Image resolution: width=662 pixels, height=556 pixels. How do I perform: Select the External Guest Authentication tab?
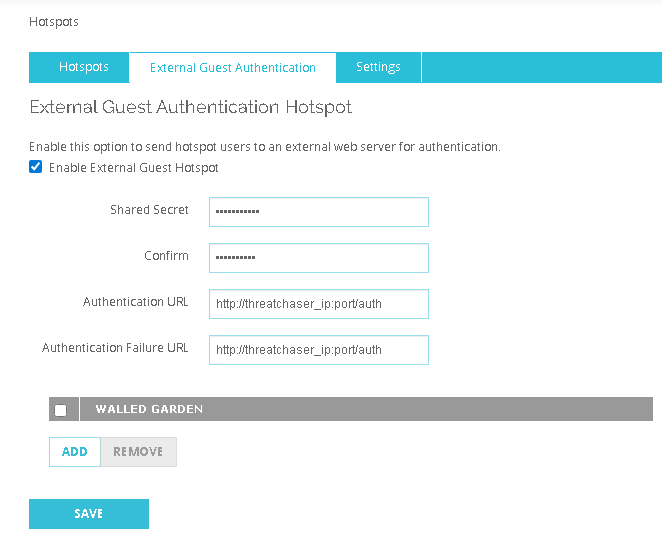coord(232,68)
